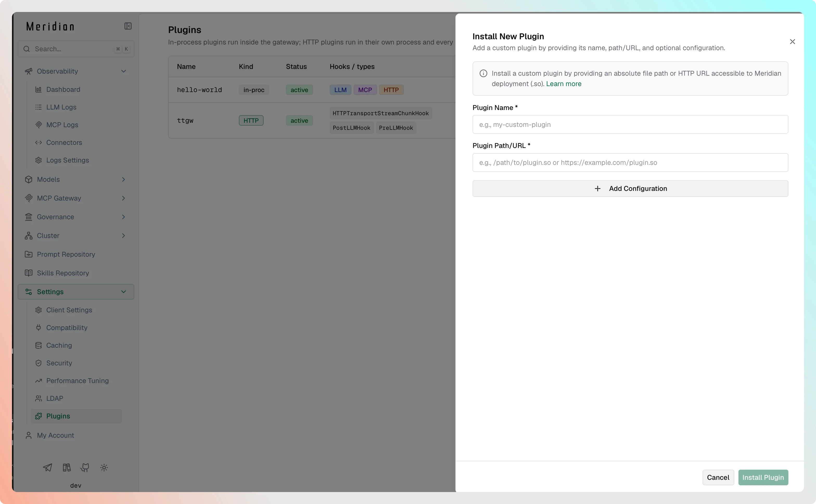Click the Install Plugin button
Screen dimensions: 816x504
763,477
